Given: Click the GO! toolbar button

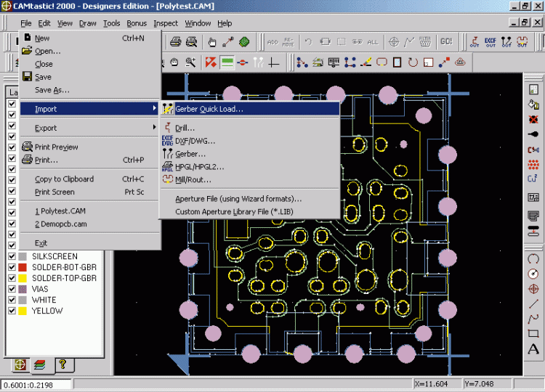Looking at the screenshot, I should coord(446,41).
